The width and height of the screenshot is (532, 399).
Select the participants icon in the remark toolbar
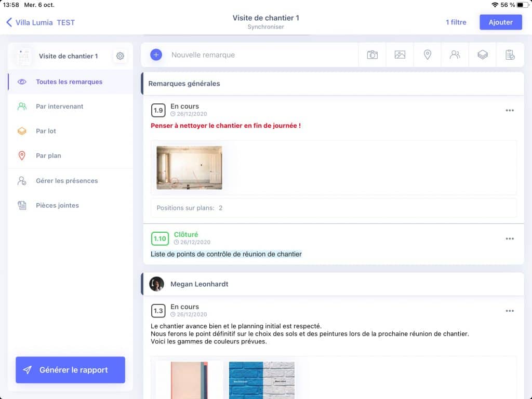455,55
